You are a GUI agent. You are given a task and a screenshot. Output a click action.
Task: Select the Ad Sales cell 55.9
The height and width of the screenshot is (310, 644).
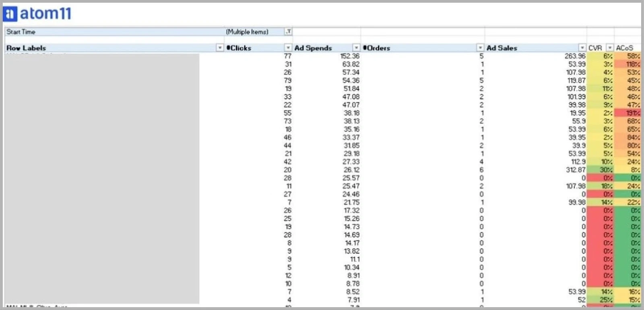click(579, 121)
